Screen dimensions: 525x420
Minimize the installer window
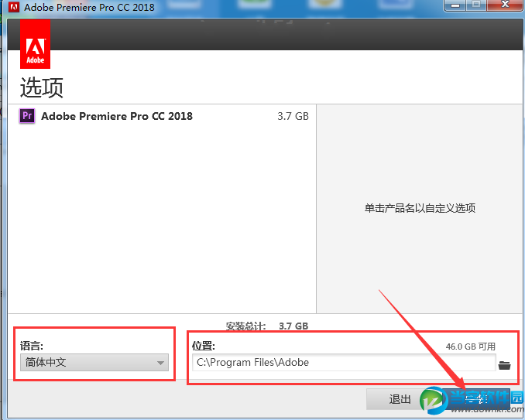[x=455, y=5]
